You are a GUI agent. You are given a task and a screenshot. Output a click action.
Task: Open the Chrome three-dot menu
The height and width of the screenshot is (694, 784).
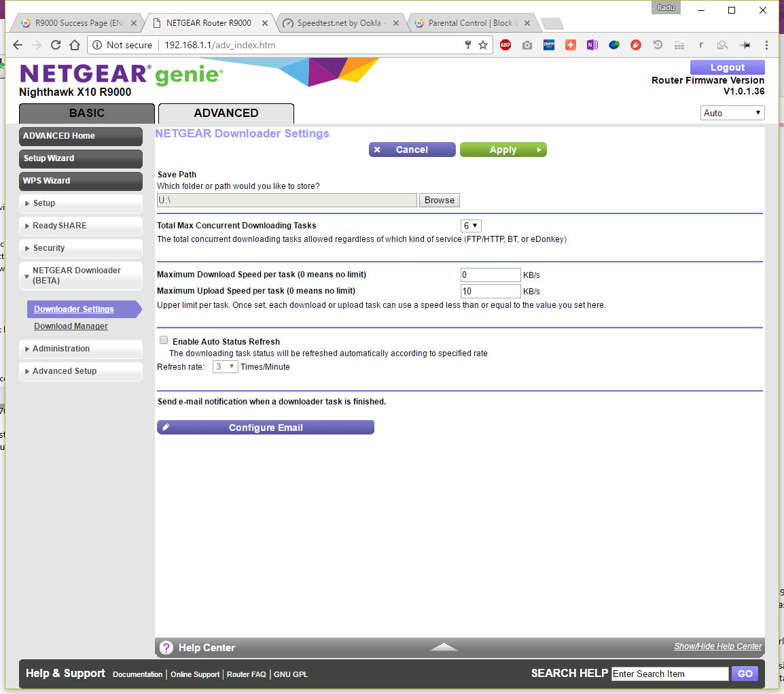[x=766, y=45]
